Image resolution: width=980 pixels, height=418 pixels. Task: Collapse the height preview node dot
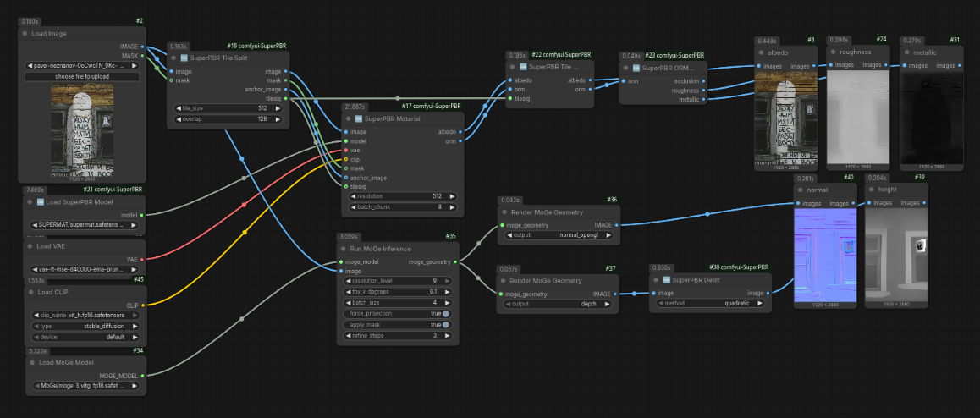871,190
